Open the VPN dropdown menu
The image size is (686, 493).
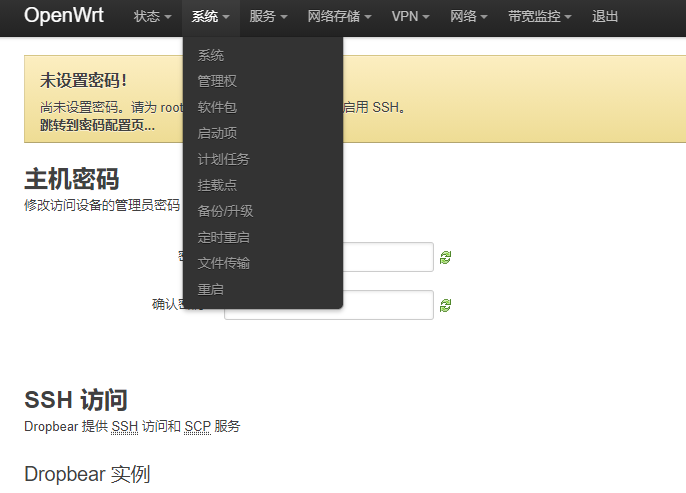(410, 17)
